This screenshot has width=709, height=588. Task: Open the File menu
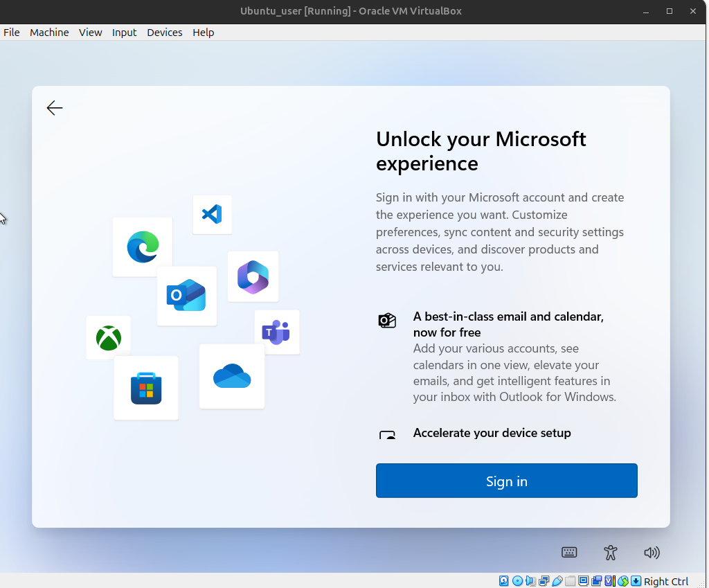coord(12,33)
